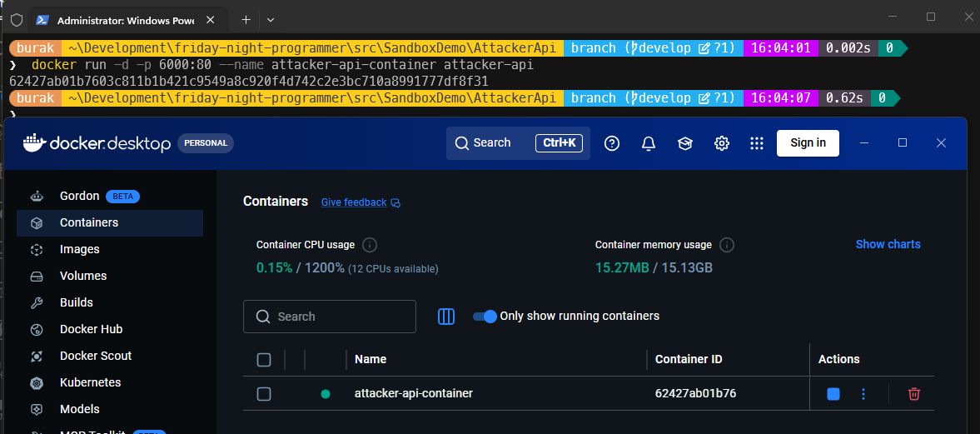Go to Images in the sidebar
Viewport: 980px width, 434px height.
(x=79, y=249)
